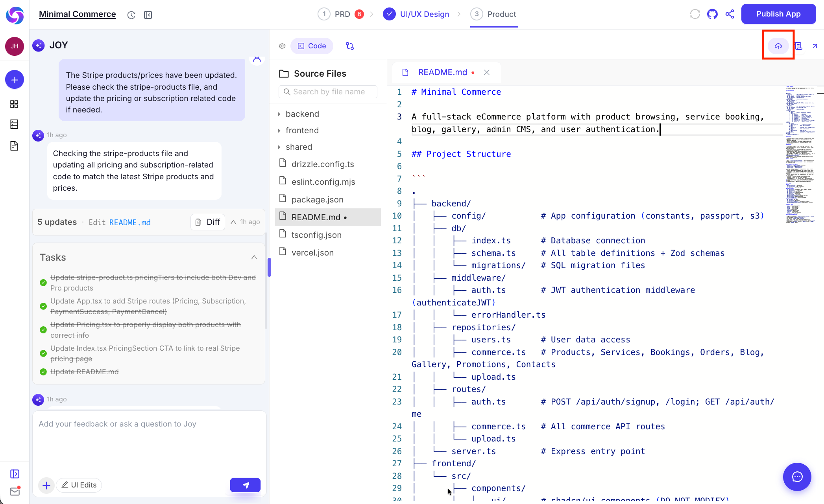The width and height of the screenshot is (824, 504).
Task: Expand the shared folder
Action: pos(299,147)
